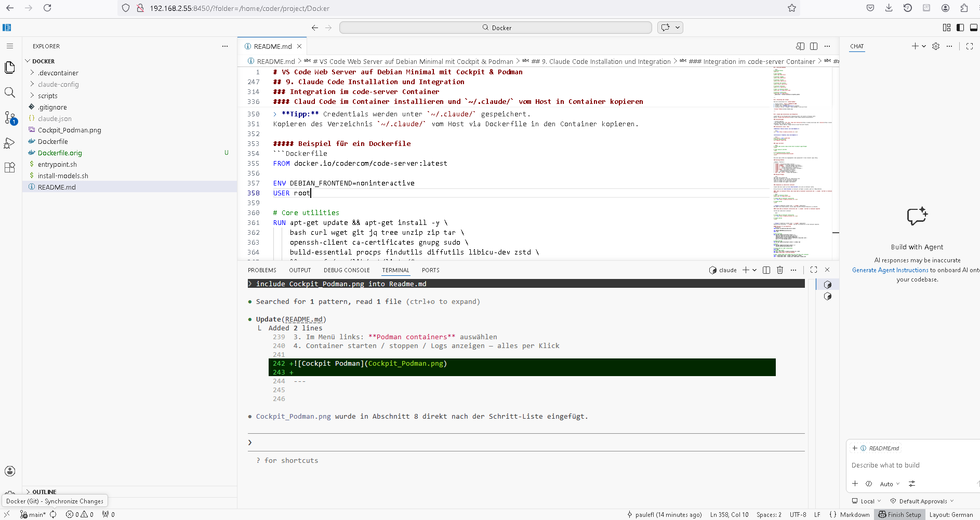Unfold the Tipp block at line 350
This screenshot has width=980, height=520.
pos(275,114)
